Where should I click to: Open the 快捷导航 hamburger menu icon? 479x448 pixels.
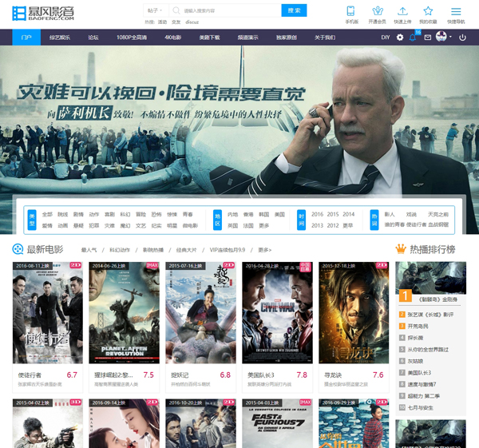456,11
